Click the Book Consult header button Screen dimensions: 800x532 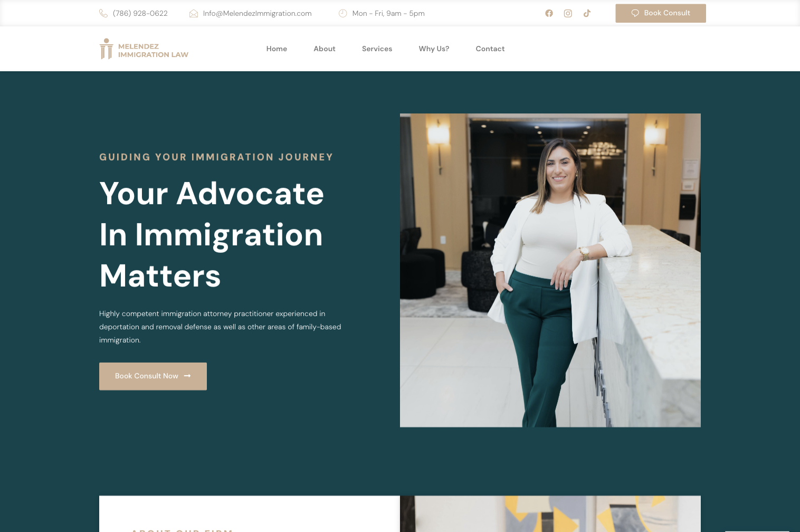pyautogui.click(x=661, y=13)
